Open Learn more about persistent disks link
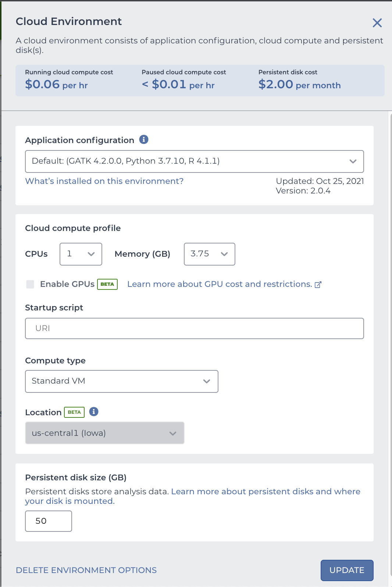Image resolution: width=392 pixels, height=587 pixels. point(192,496)
